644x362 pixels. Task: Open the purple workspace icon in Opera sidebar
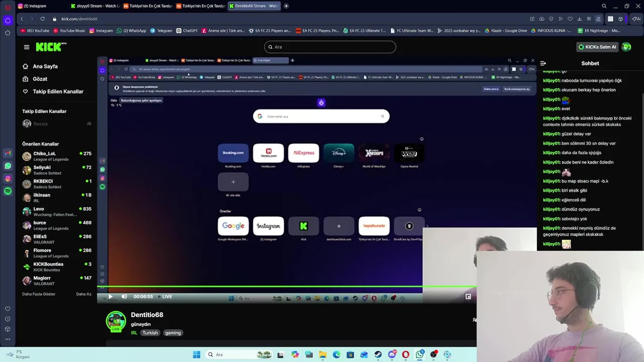click(x=8, y=21)
